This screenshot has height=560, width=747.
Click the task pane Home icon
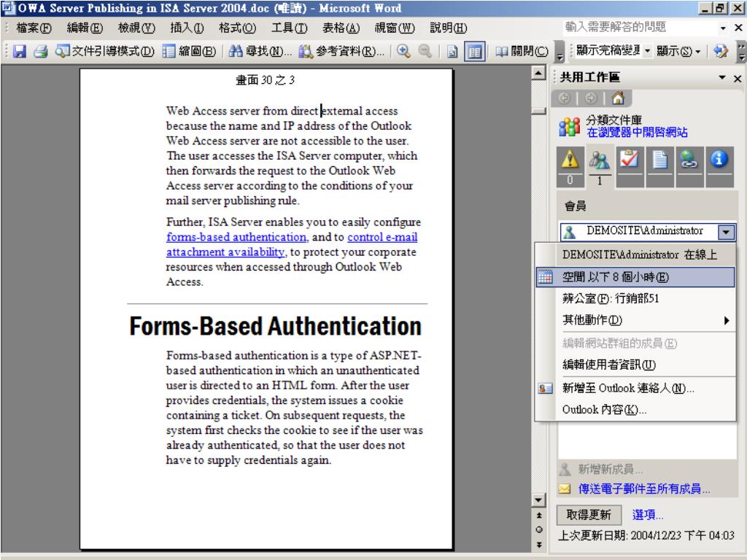coord(618,98)
